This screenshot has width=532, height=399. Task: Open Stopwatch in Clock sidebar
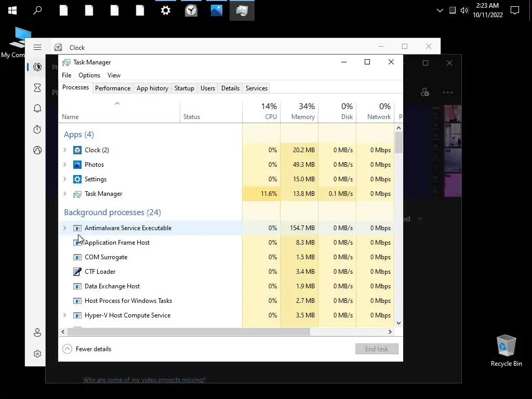(x=37, y=129)
